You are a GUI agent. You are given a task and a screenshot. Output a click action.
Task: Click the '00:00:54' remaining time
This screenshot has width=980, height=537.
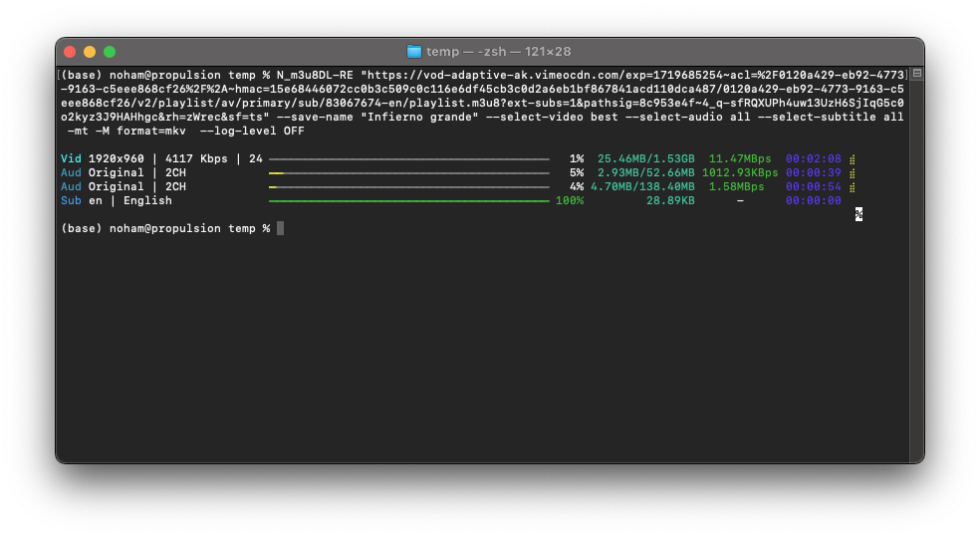pyautogui.click(x=813, y=186)
